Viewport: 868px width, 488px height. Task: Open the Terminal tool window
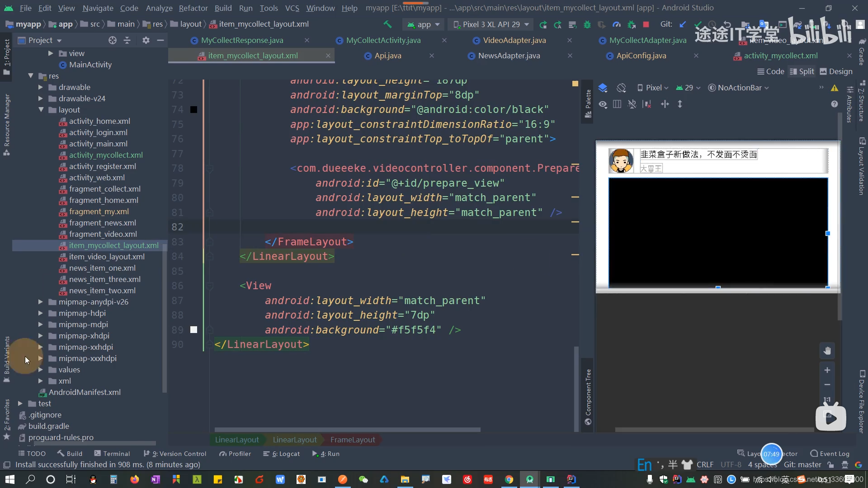point(112,454)
